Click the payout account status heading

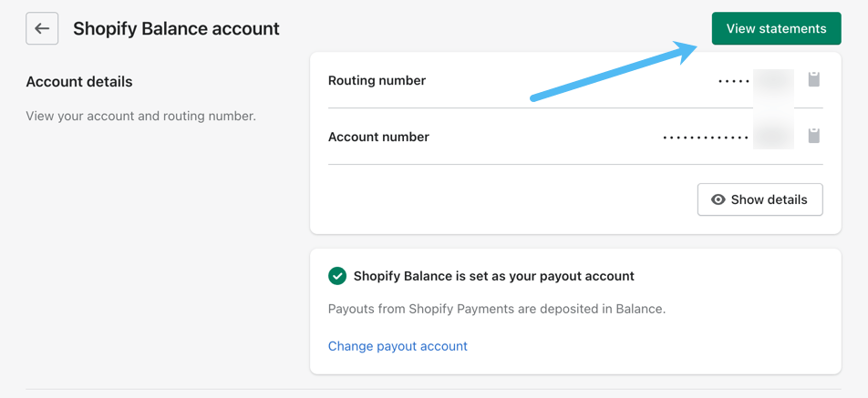[x=493, y=276]
